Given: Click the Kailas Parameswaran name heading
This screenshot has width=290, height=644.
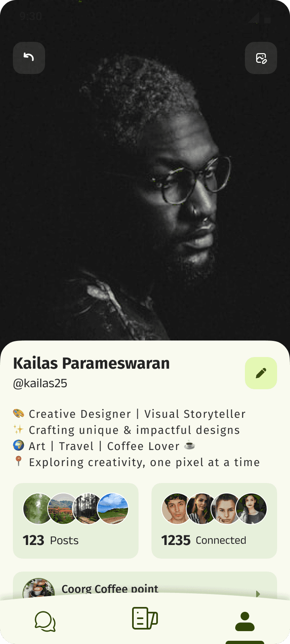Looking at the screenshot, I should point(91,363).
